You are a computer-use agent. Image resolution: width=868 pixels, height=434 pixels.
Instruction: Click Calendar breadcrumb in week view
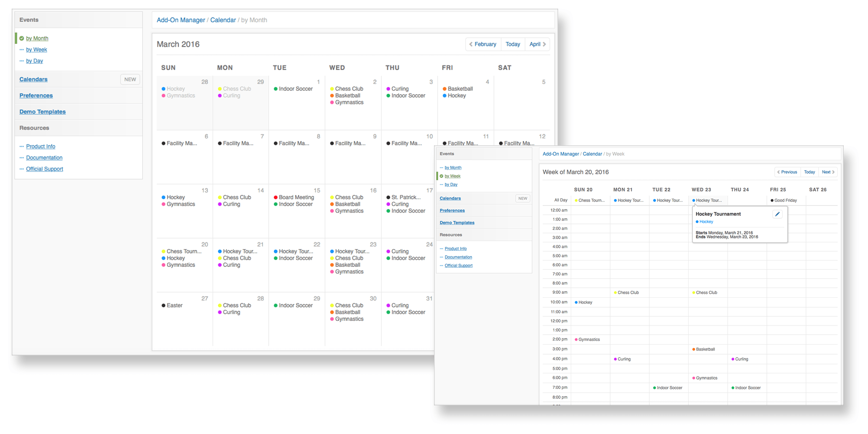pos(592,154)
